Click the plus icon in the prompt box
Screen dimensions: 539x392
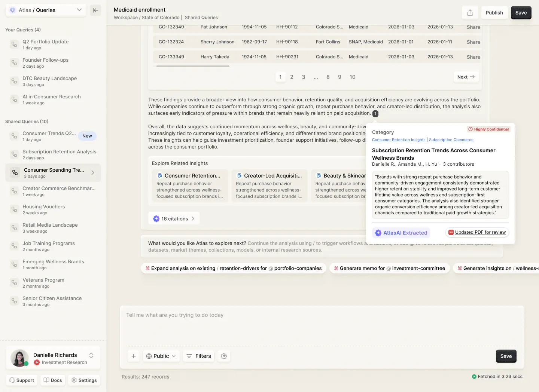click(x=134, y=356)
